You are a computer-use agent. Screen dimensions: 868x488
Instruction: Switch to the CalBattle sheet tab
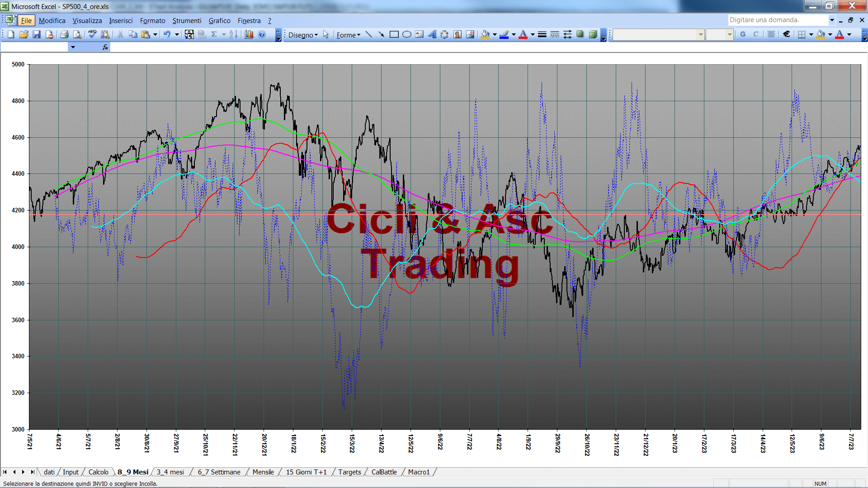coord(384,472)
